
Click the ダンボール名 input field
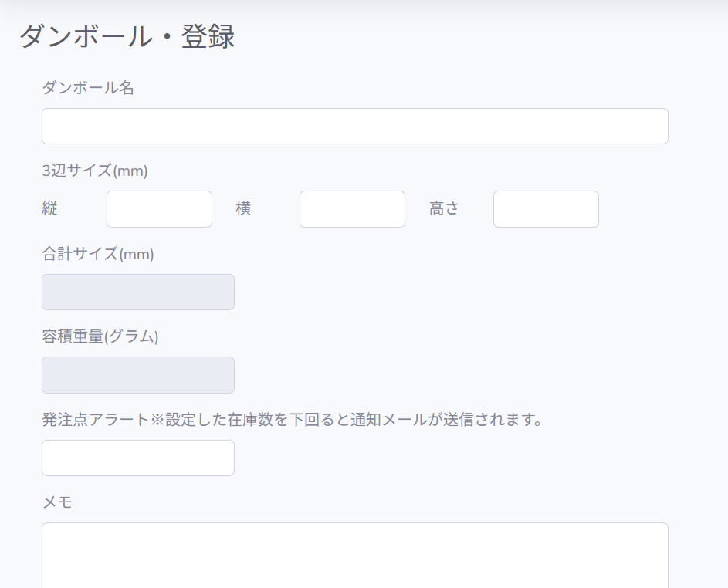(354, 126)
